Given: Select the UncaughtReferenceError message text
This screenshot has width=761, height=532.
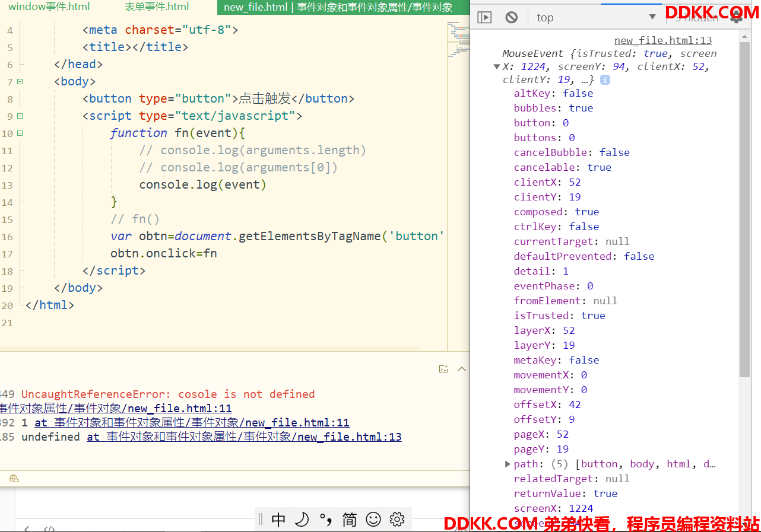Looking at the screenshot, I should (x=168, y=394).
